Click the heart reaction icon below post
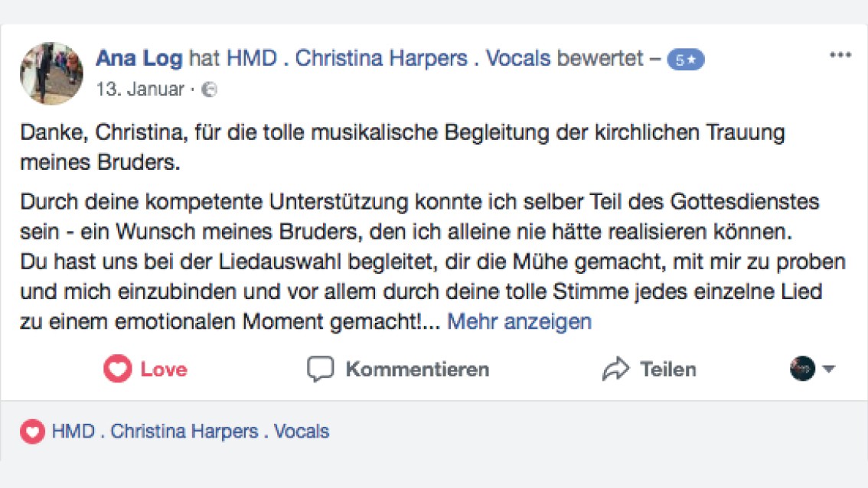 point(32,431)
